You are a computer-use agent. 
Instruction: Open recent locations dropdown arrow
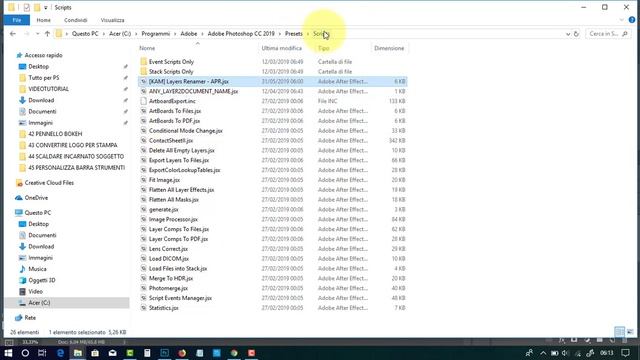(x=38, y=34)
